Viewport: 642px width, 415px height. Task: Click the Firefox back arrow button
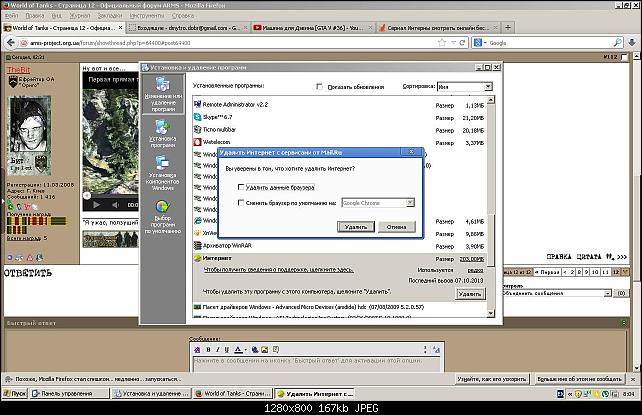11,43
